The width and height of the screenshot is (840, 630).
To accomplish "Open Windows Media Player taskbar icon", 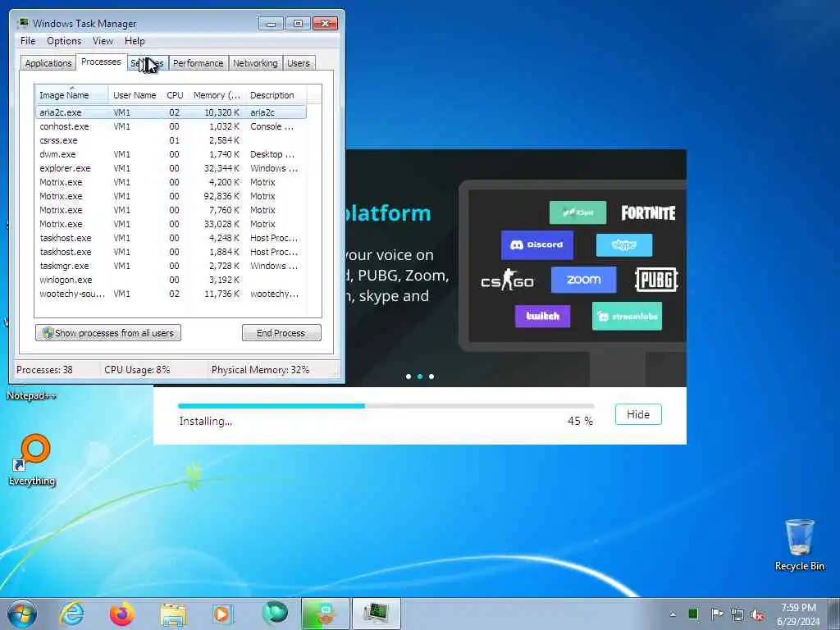I will (221, 614).
